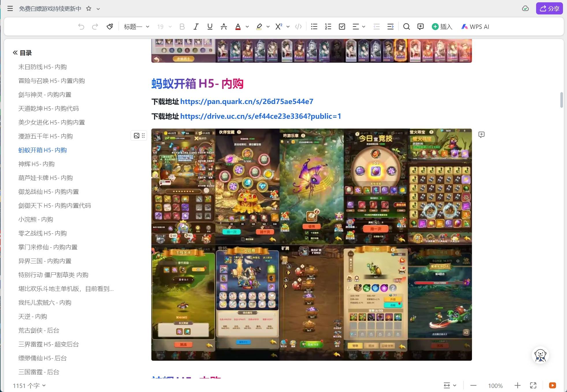The width and height of the screenshot is (567, 392).
Task: Click the purple 分享 share button
Action: (549, 8)
